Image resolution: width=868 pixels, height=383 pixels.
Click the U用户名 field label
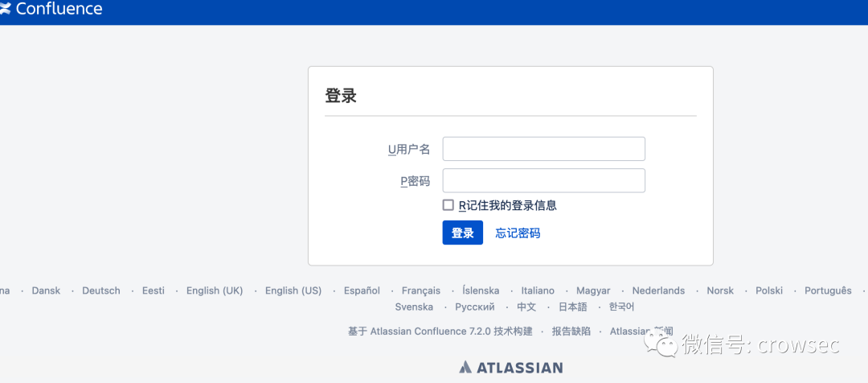tap(409, 149)
